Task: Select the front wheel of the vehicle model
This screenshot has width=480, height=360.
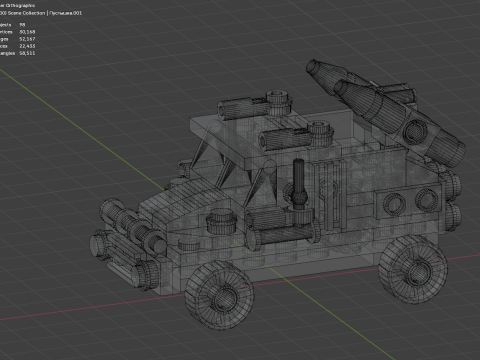Action: [219, 295]
